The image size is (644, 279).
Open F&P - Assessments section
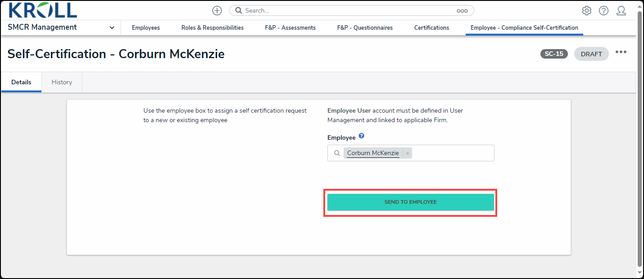[290, 27]
